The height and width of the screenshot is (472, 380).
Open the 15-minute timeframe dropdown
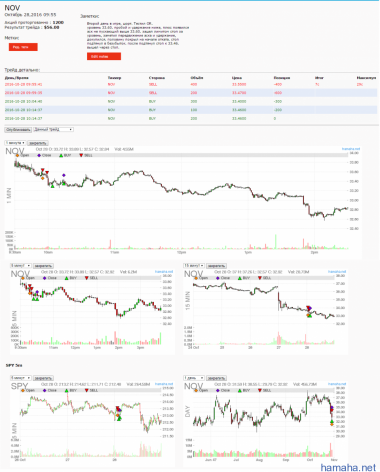[x=194, y=266]
